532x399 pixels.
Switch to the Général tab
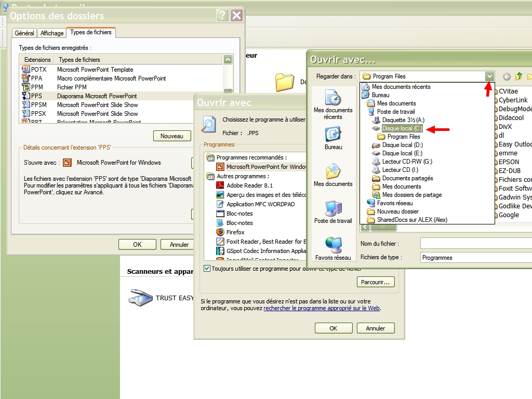[x=24, y=33]
